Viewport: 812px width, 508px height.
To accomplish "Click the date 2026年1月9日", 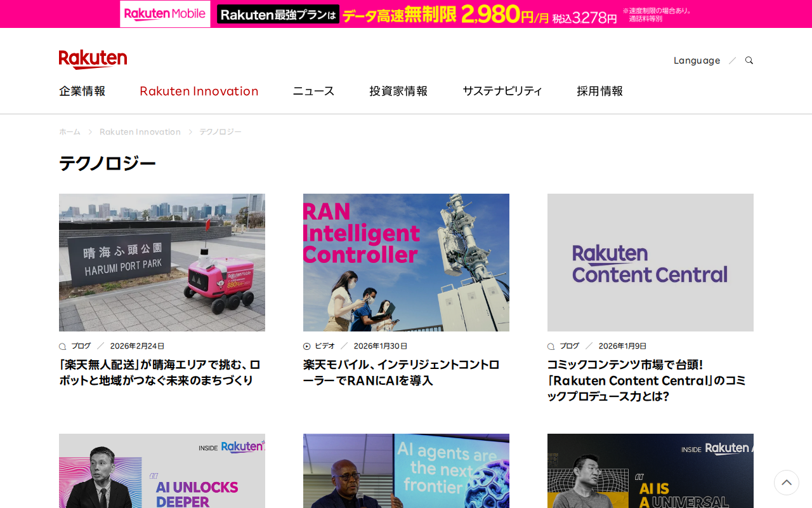I will 622,346.
